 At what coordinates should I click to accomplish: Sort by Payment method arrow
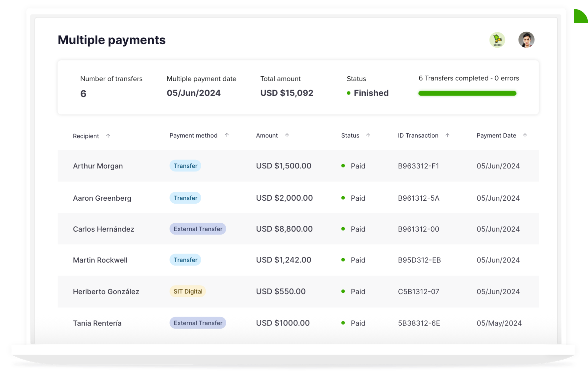(227, 135)
